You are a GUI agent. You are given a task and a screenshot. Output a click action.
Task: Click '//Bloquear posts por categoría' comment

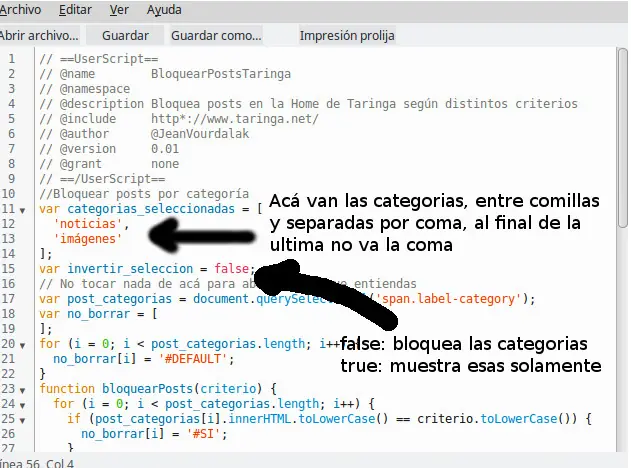pyautogui.click(x=144, y=194)
